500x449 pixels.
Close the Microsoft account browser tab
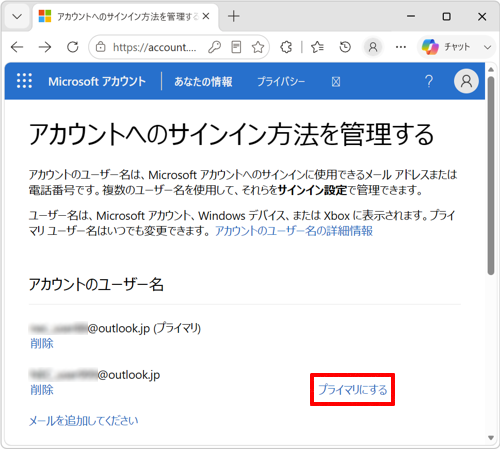[x=206, y=16]
